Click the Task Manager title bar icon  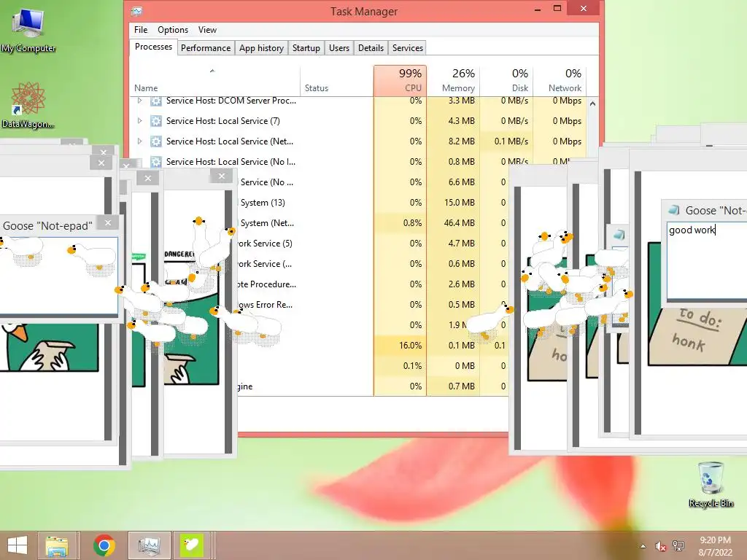pos(136,11)
